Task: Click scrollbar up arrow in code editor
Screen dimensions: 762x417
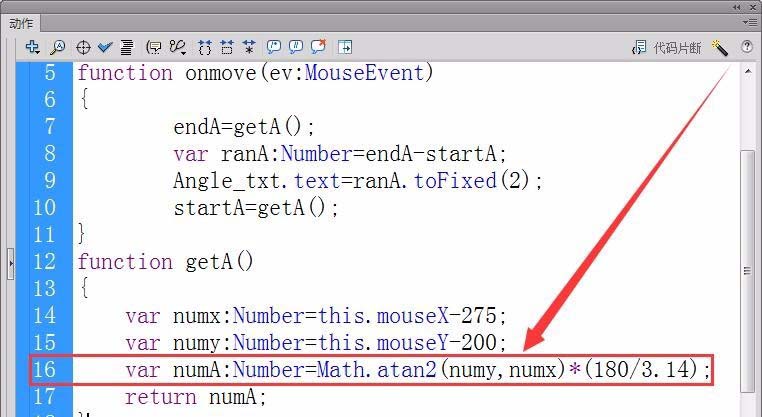Action: point(748,72)
